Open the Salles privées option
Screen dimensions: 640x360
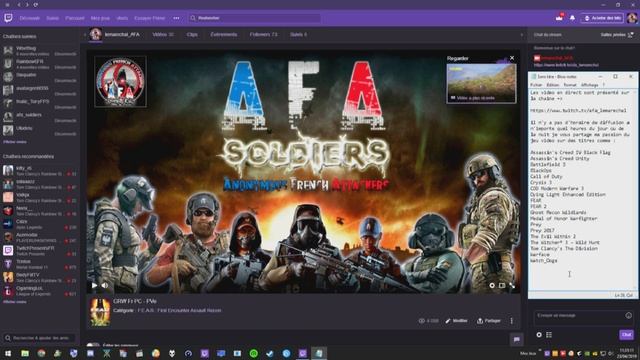click(617, 35)
